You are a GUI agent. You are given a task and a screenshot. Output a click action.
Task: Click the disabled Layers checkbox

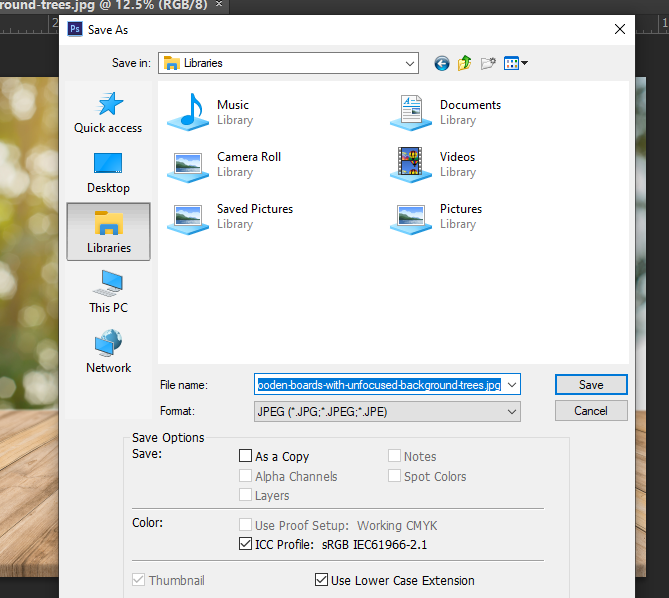245,494
